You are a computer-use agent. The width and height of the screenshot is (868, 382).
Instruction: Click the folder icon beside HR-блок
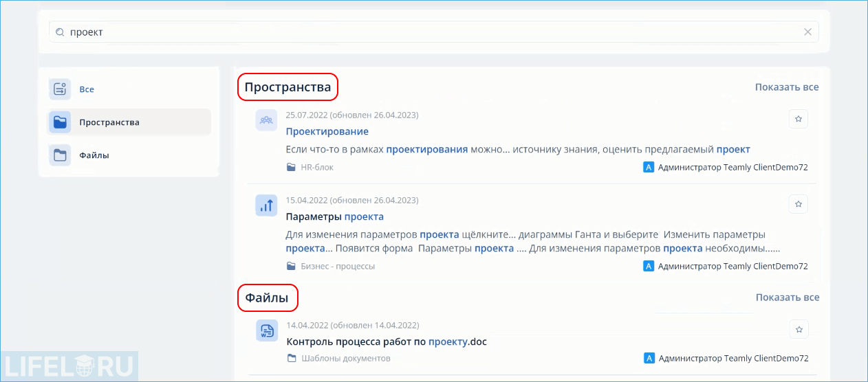(291, 167)
